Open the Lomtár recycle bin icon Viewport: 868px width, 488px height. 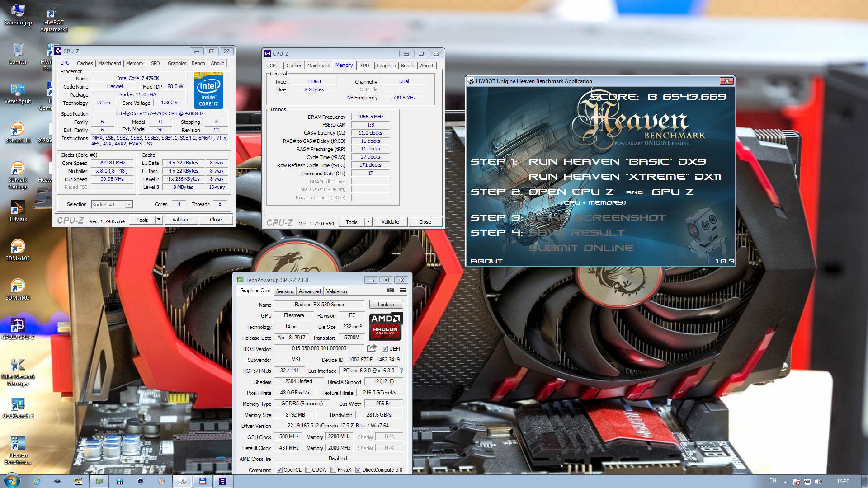point(18,54)
